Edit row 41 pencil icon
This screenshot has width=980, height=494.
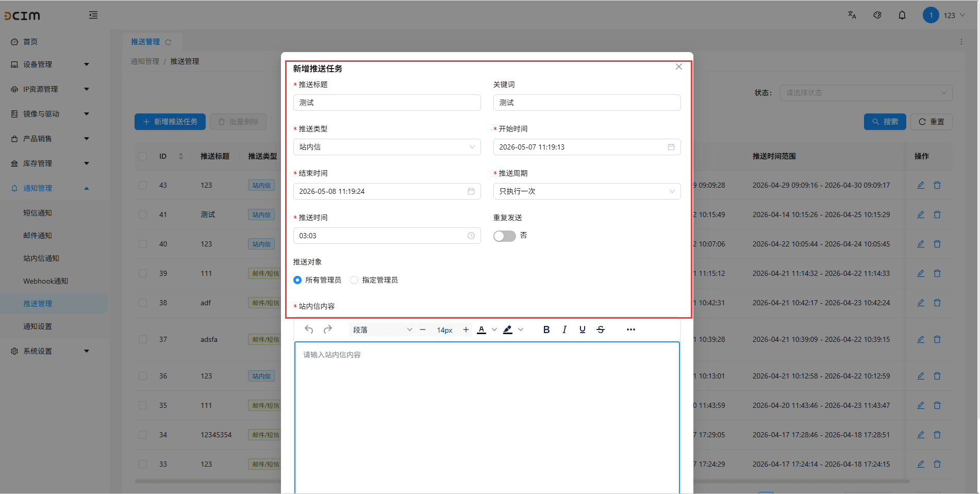coord(921,215)
